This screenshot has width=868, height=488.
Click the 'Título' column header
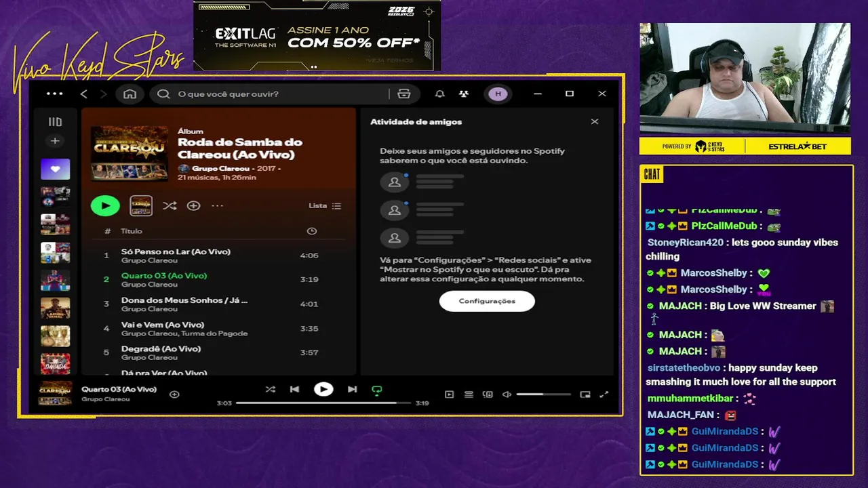(x=131, y=231)
